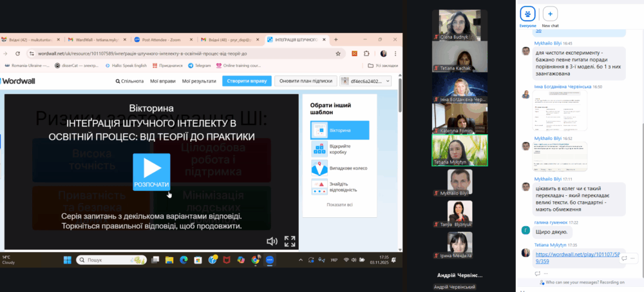Open the Windows Start menu
This screenshot has width=644, height=292.
tap(67, 260)
